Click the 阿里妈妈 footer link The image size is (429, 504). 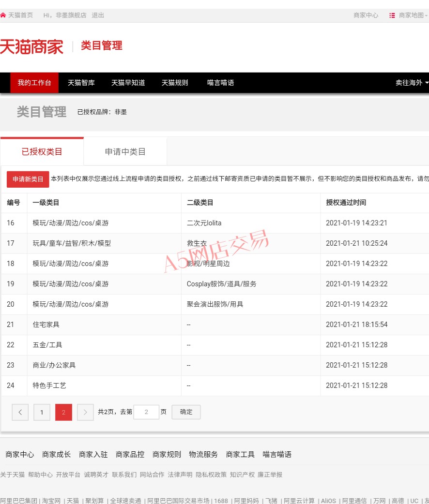coord(246,501)
